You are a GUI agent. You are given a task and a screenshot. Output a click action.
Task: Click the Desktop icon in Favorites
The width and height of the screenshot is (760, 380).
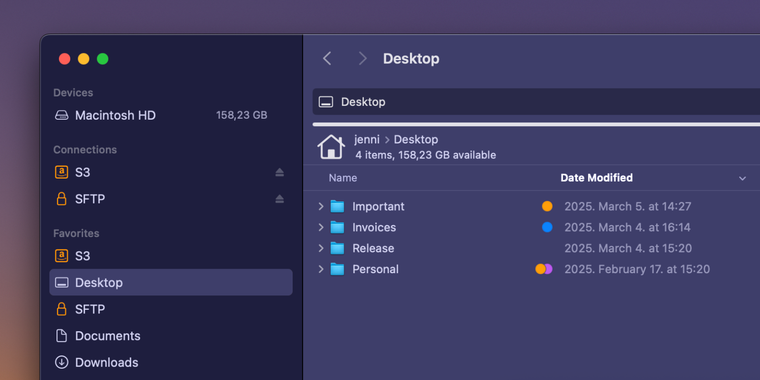click(62, 283)
